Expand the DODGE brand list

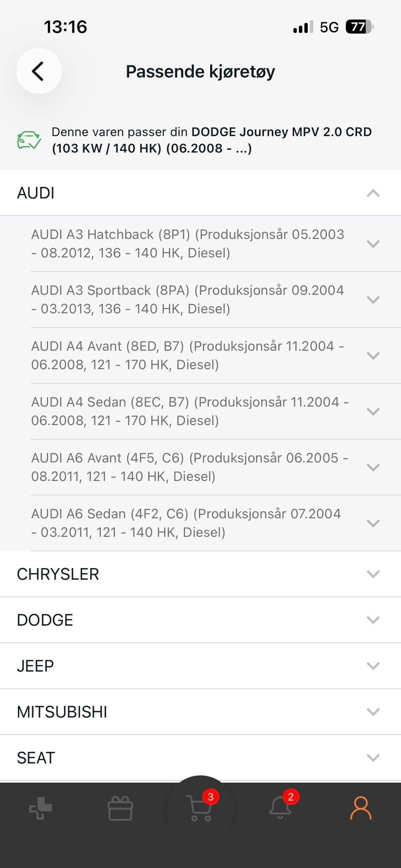pos(200,620)
